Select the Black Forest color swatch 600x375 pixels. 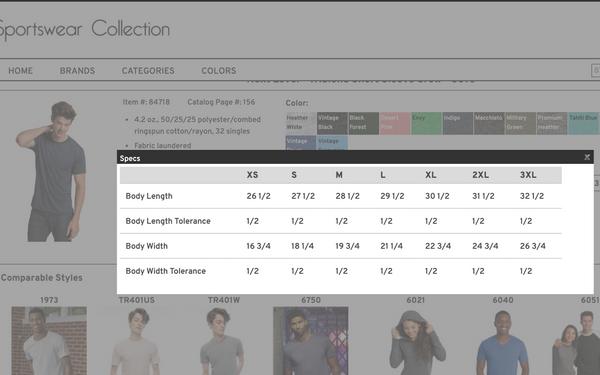pyautogui.click(x=364, y=123)
